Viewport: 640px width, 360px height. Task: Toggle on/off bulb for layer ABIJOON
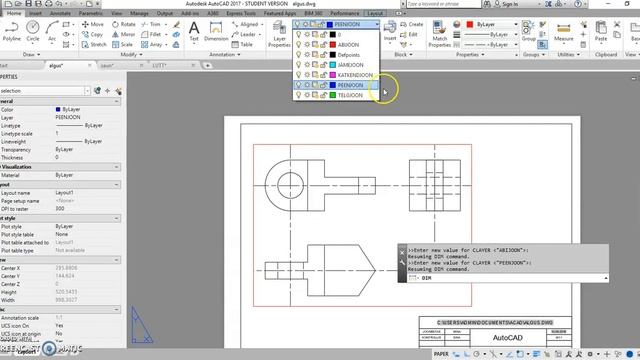pyautogui.click(x=298, y=44)
